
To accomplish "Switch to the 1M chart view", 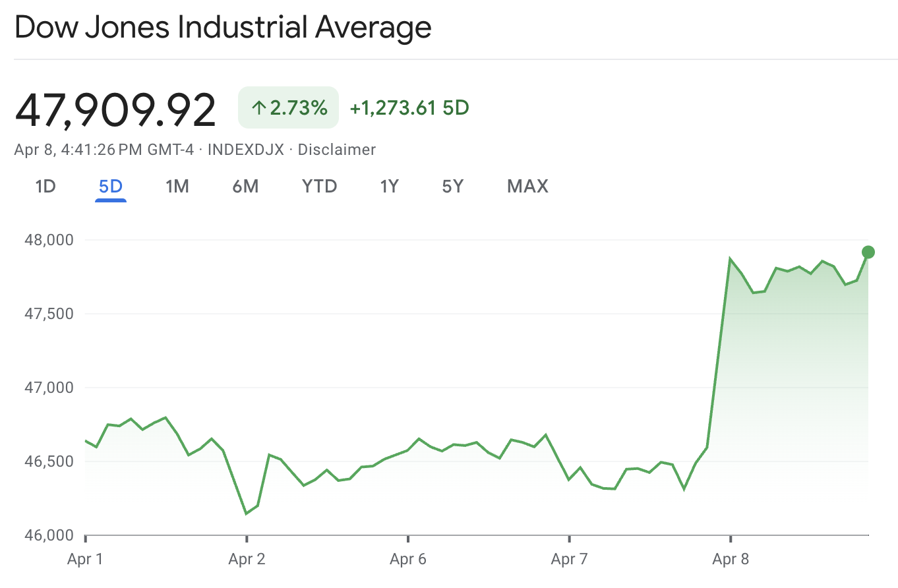I will point(178,187).
